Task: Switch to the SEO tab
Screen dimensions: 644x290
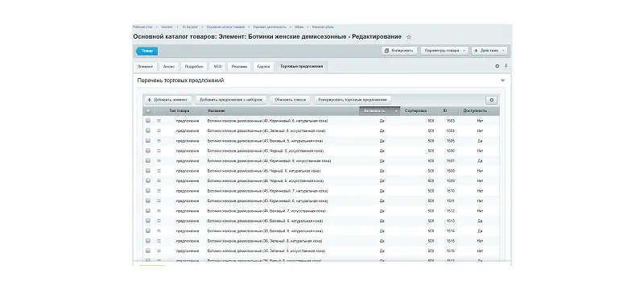Action: (x=217, y=66)
